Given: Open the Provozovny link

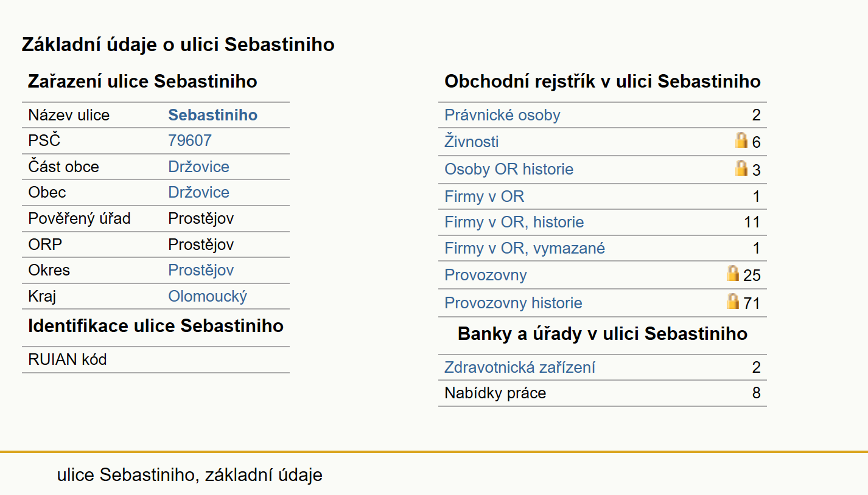Looking at the screenshot, I should click(x=486, y=275).
